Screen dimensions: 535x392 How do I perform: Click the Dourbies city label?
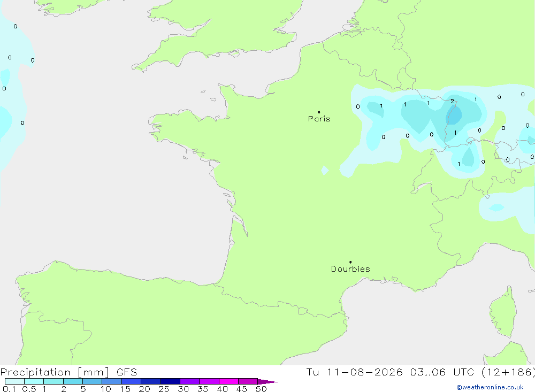[350, 269]
